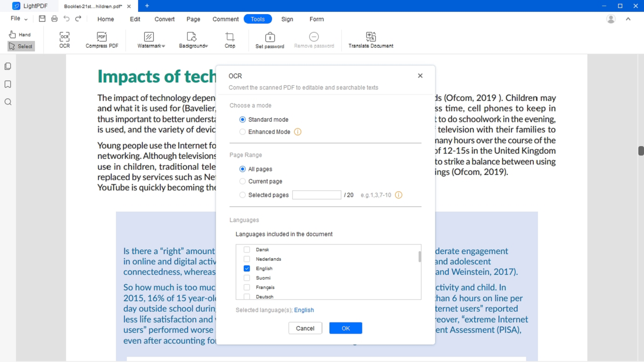Select Enhanced Mode radio button
Viewport: 644px width, 362px height.
(242, 132)
